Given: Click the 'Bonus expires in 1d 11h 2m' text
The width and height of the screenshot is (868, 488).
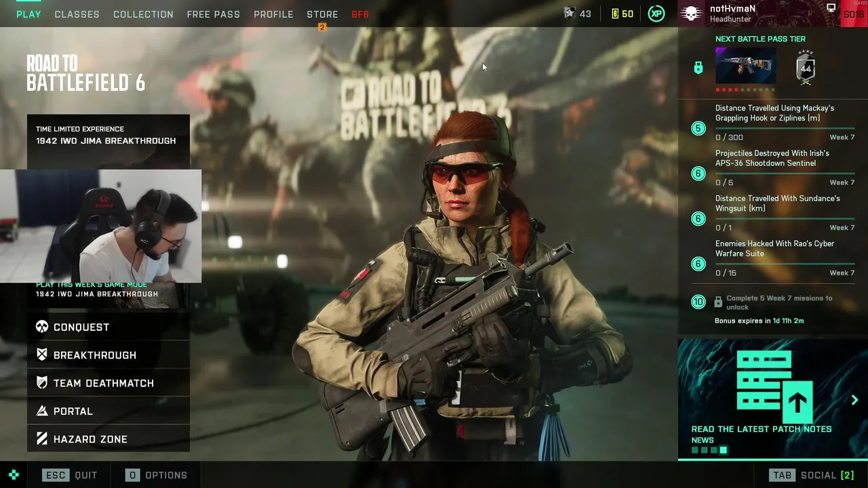Looking at the screenshot, I should (759, 321).
